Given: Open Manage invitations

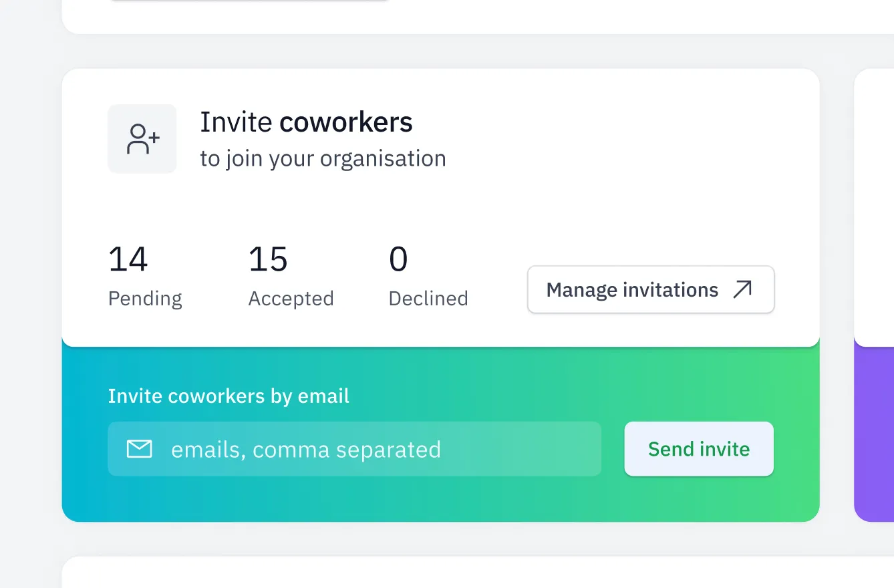Looking at the screenshot, I should tap(651, 289).
